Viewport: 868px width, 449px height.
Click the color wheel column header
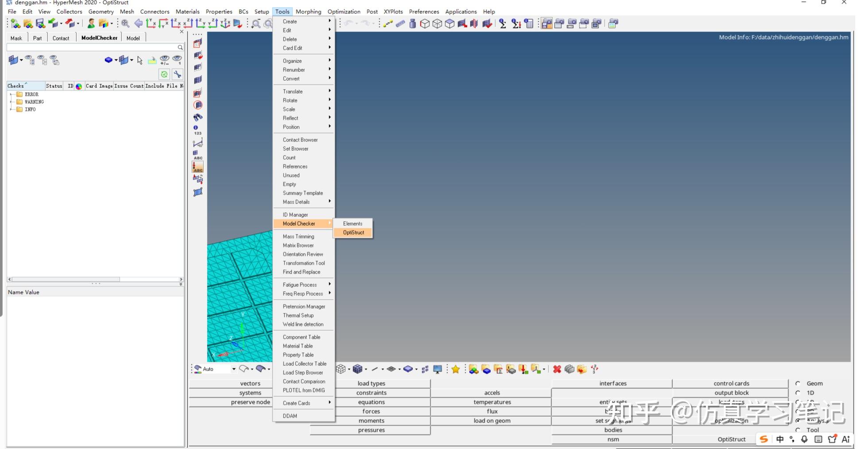point(79,86)
